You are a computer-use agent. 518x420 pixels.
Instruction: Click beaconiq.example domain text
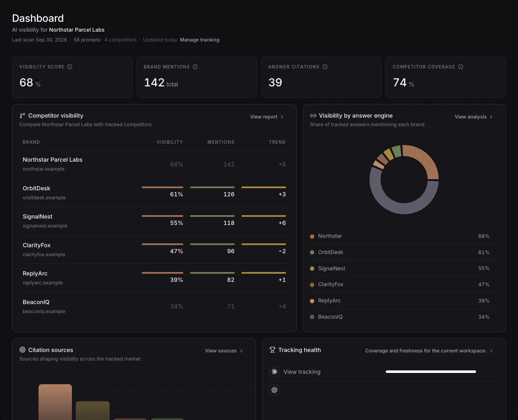click(x=44, y=311)
